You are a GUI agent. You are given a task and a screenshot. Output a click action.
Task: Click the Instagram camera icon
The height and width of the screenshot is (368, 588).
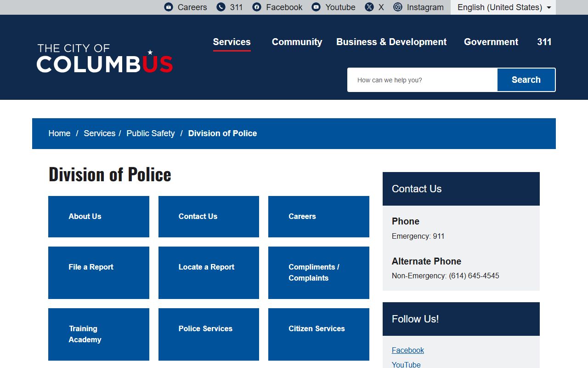(x=398, y=7)
